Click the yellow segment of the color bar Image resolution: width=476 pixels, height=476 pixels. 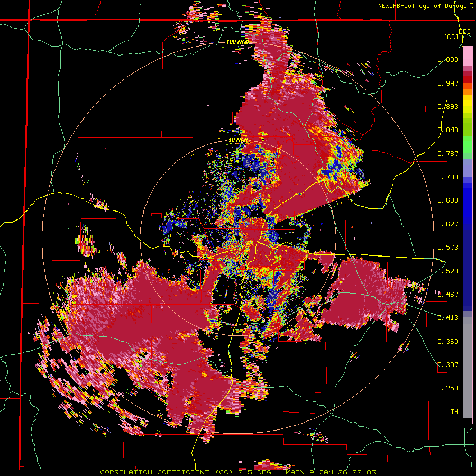point(467,104)
